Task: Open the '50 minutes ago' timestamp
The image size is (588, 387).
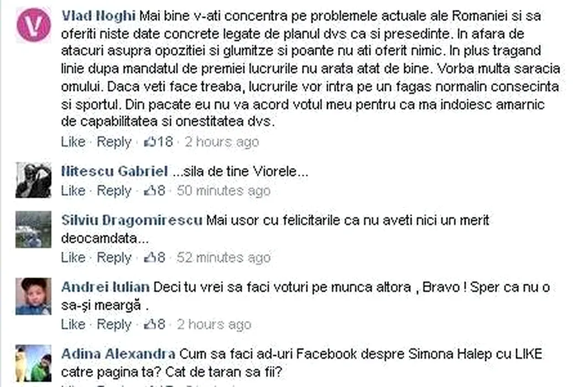Action: (223, 190)
